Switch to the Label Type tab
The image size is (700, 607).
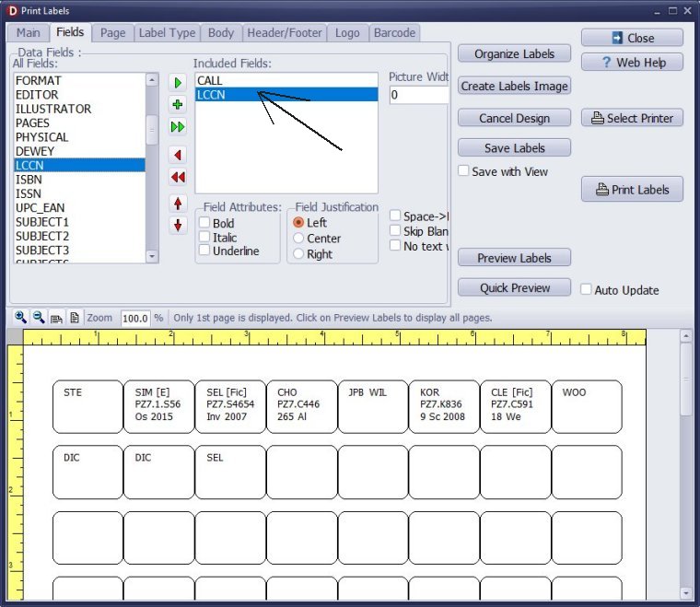coord(167,33)
